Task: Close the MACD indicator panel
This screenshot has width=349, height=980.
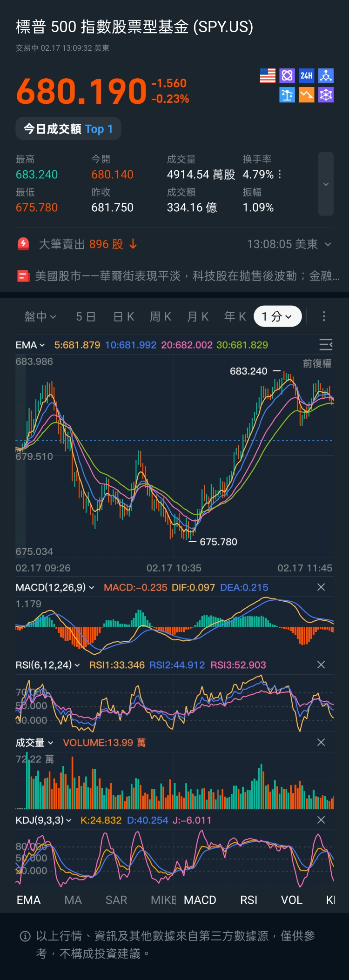Action: (321, 587)
